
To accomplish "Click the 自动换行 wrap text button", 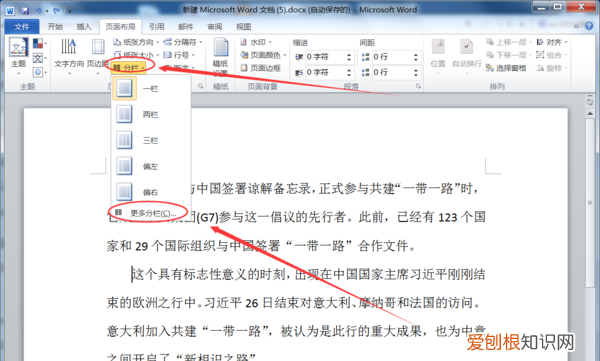I will pyautogui.click(x=466, y=56).
